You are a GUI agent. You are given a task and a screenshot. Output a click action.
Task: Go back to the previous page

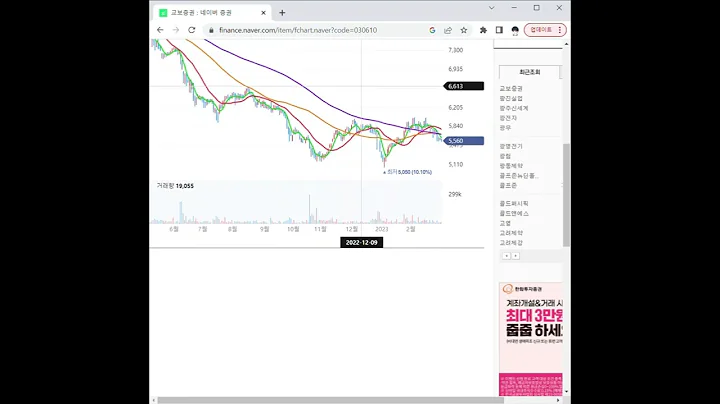pos(160,30)
